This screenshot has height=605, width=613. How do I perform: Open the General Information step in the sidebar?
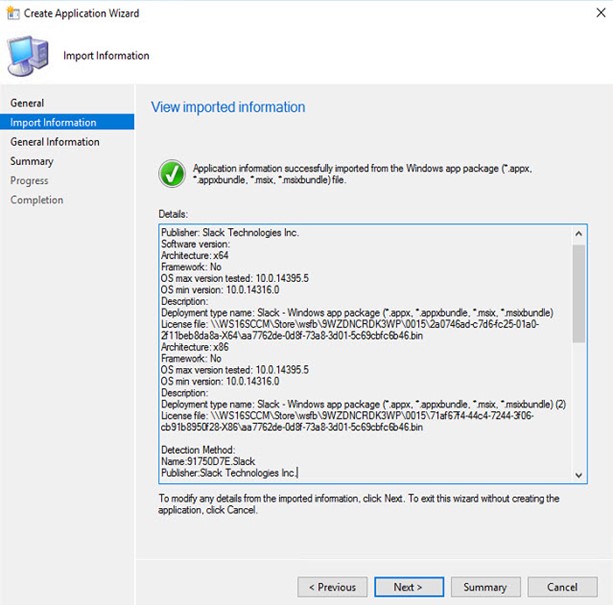pyautogui.click(x=55, y=142)
